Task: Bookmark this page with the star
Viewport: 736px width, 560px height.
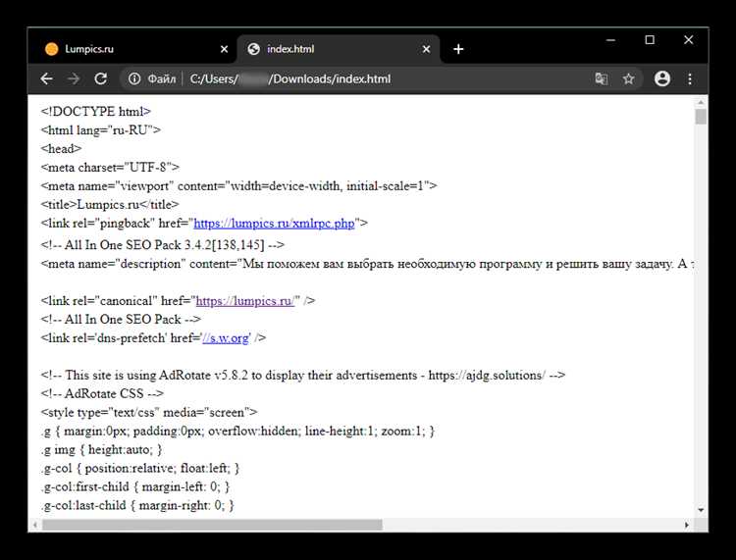Action: pyautogui.click(x=629, y=78)
